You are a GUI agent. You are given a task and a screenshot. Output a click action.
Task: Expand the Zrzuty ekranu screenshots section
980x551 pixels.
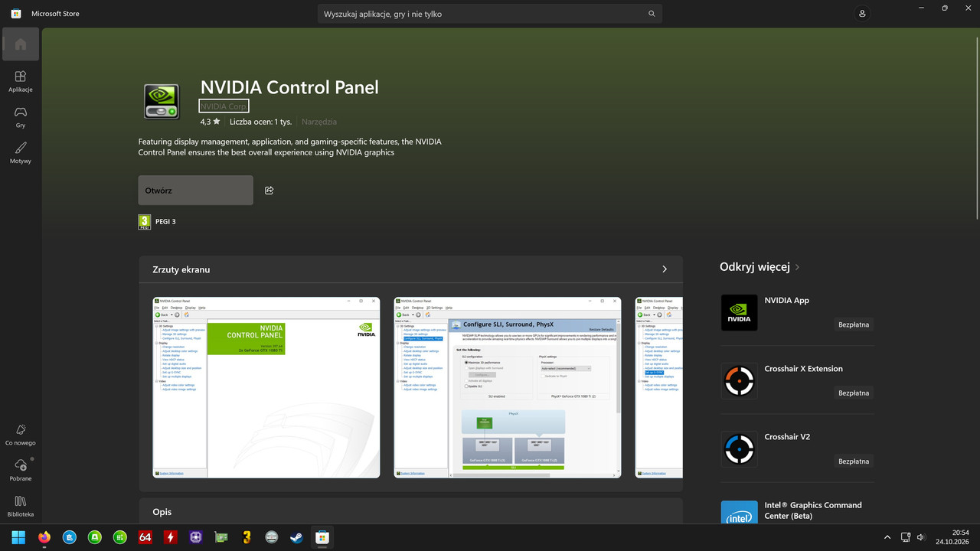pos(665,269)
